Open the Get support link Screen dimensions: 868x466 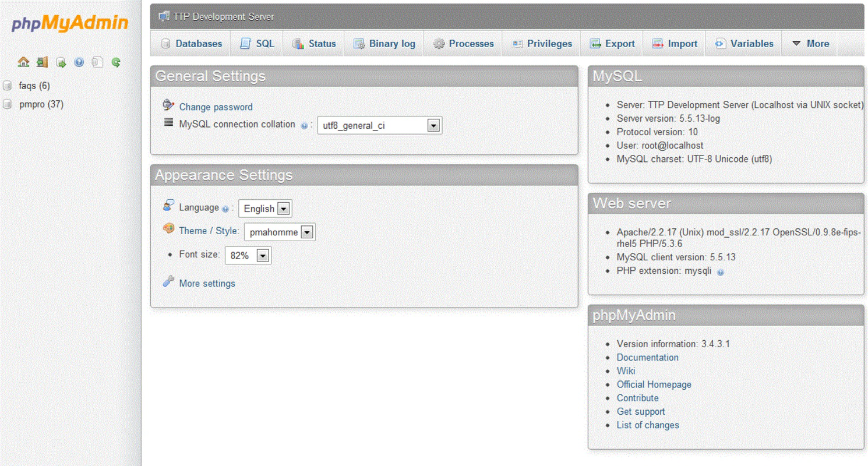(x=641, y=412)
